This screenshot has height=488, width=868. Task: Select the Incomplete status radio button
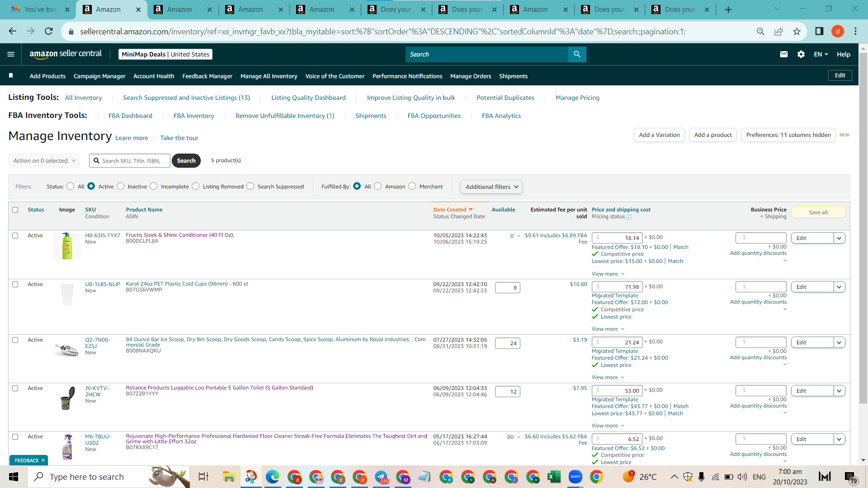point(154,186)
